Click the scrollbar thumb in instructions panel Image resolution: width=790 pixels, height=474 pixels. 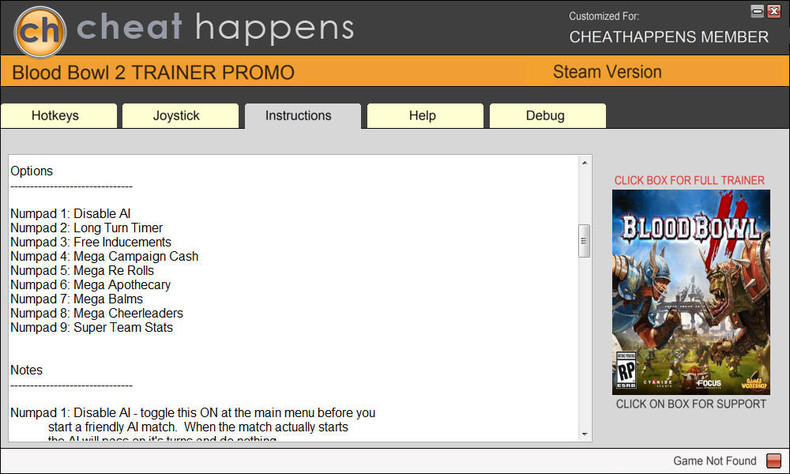[x=584, y=241]
